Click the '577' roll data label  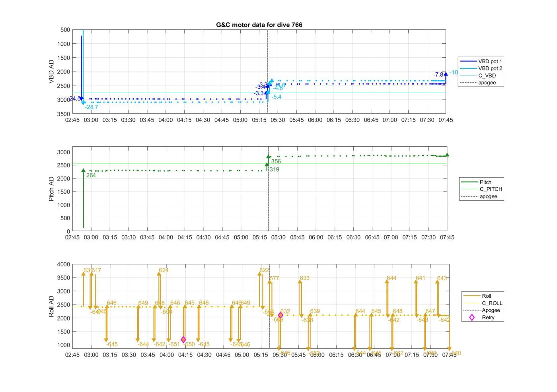click(x=274, y=279)
